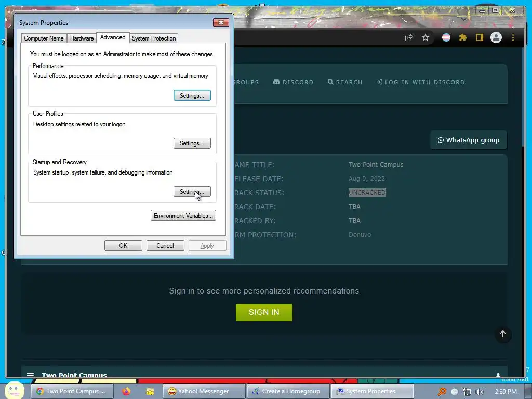This screenshot has height=399, width=532.
Task: Maximize the browser window
Action: [x=495, y=10]
